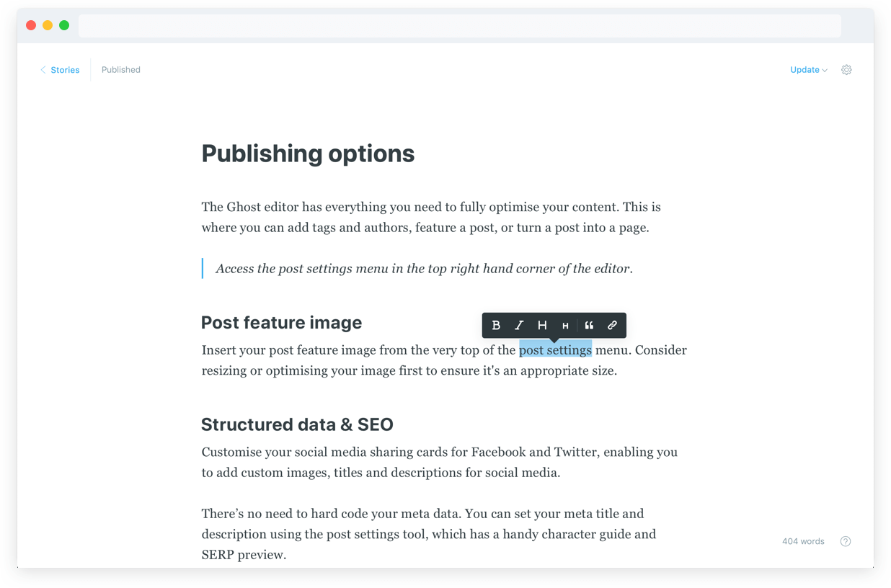Click inside the browser address bar
The image size is (891, 588).
[x=460, y=24]
